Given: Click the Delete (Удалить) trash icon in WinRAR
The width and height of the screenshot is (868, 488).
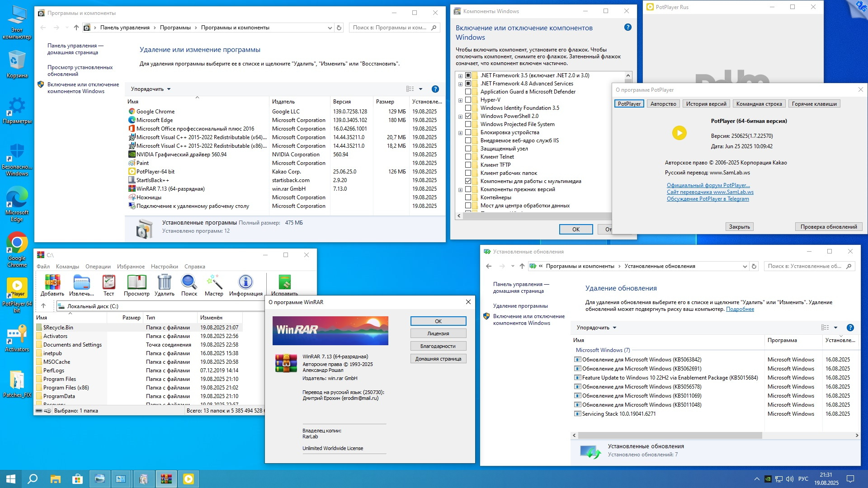Looking at the screenshot, I should tap(164, 282).
